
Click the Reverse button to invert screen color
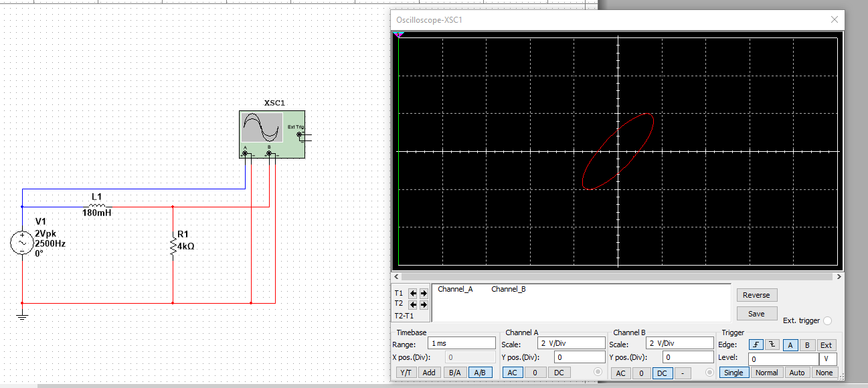(x=757, y=294)
